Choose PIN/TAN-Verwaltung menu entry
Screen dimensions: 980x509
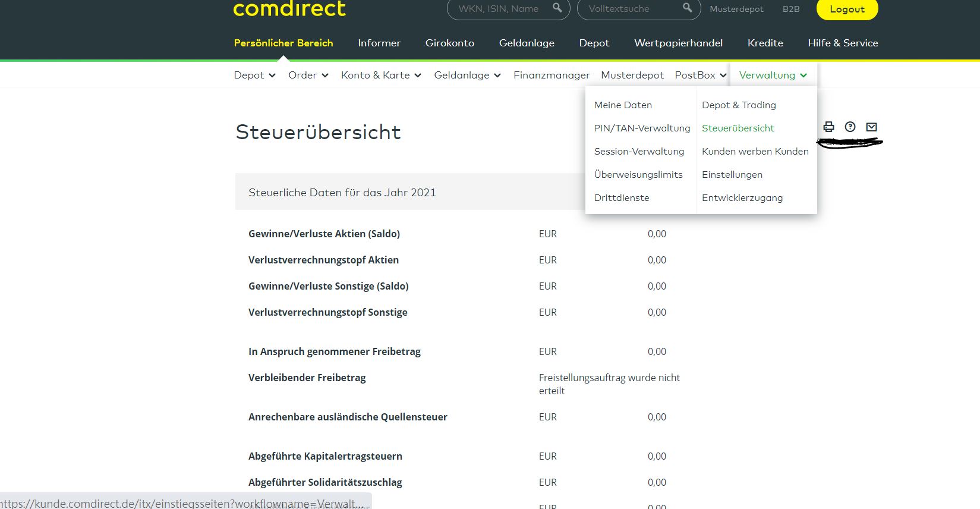point(642,128)
